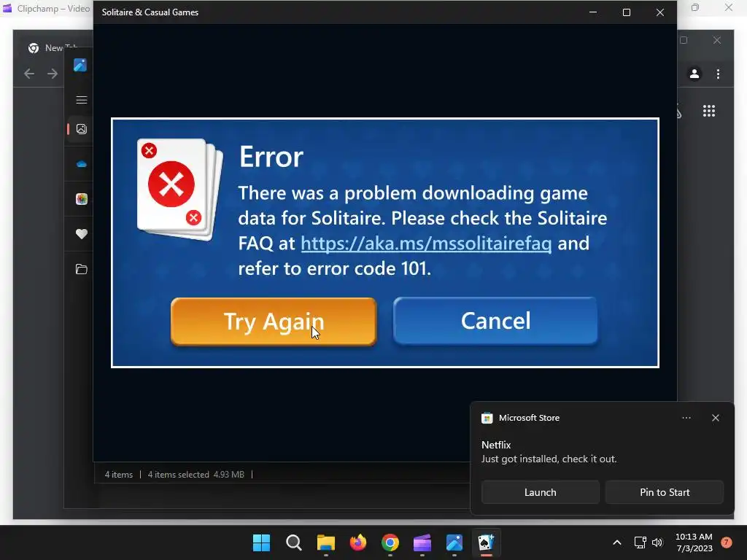Show hidden system tray icons

[617, 542]
